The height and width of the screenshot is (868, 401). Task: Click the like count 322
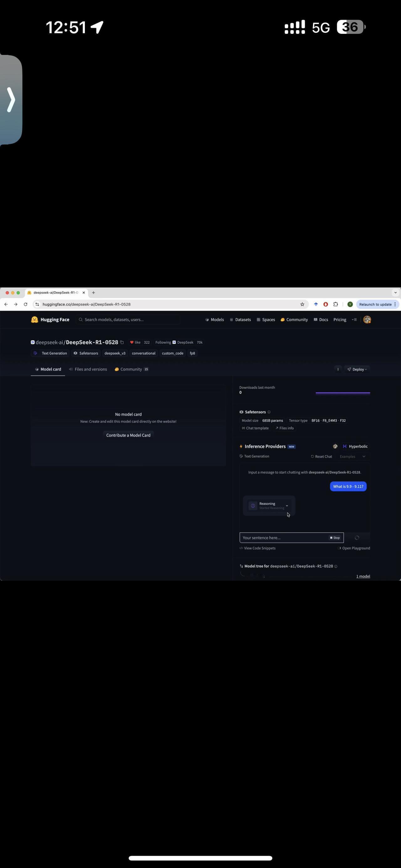pos(147,342)
